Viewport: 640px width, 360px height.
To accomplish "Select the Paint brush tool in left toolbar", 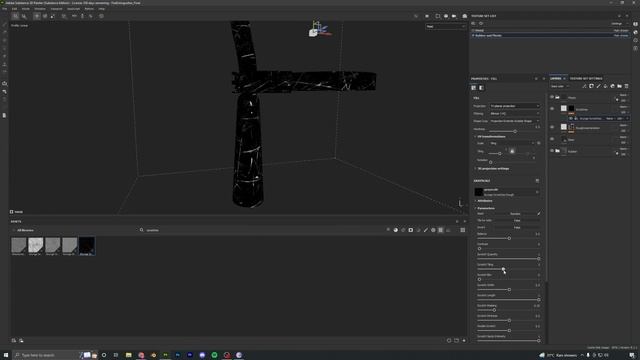I will (4, 25).
